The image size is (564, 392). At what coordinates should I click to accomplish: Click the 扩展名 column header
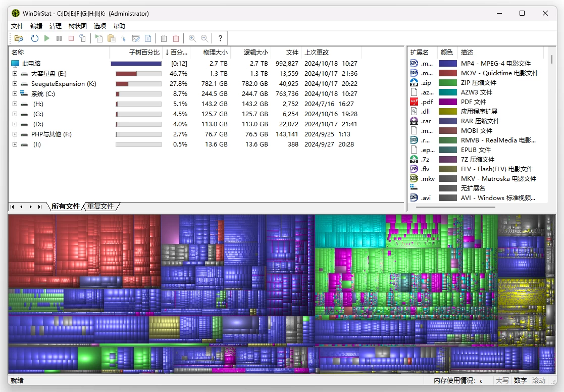420,53
